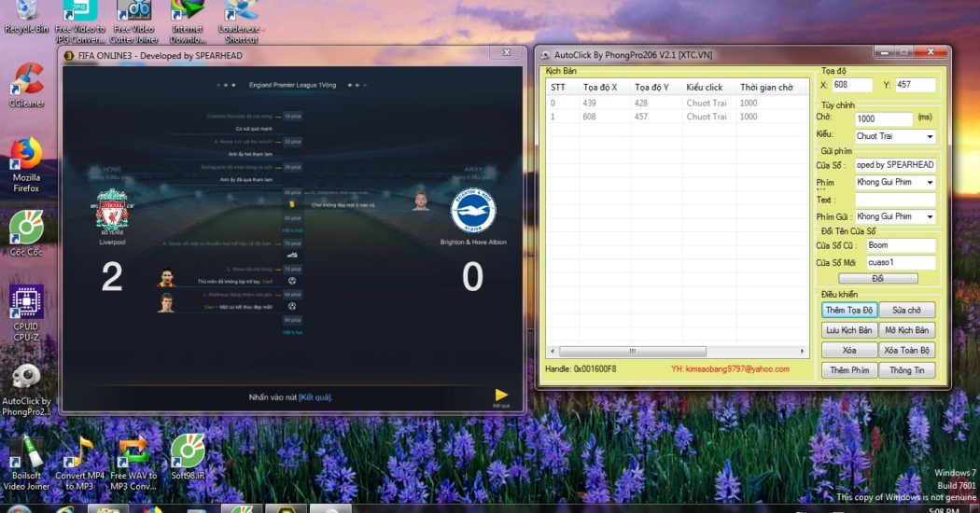Click the Handle 0x001600F8 status text
Image resolution: width=980 pixels, height=513 pixels.
(581, 369)
